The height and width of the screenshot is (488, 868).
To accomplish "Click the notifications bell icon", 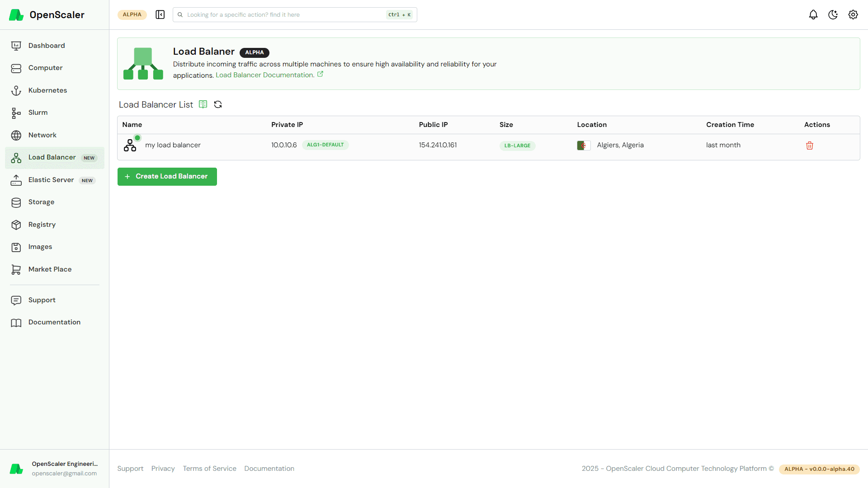I will [813, 15].
